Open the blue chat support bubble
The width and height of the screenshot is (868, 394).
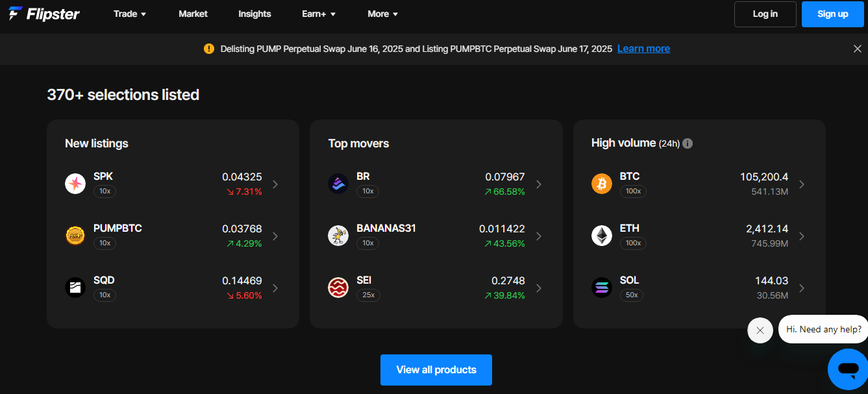848,369
